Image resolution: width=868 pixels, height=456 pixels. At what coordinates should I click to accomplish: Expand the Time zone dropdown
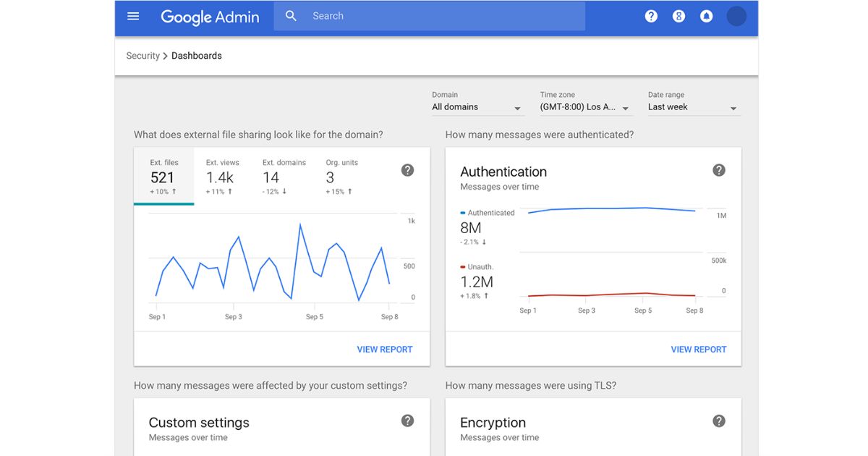click(586, 107)
